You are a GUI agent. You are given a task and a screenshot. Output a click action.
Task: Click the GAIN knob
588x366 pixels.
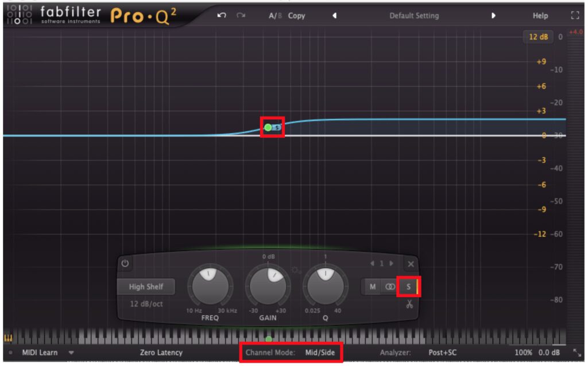[268, 287]
